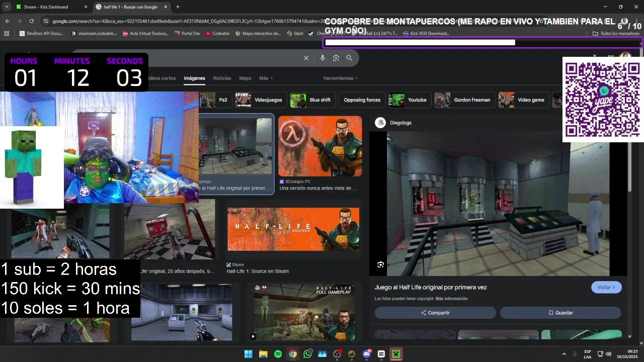Click the Google search magnifier icon
This screenshot has width=644, height=362.
click(x=349, y=58)
